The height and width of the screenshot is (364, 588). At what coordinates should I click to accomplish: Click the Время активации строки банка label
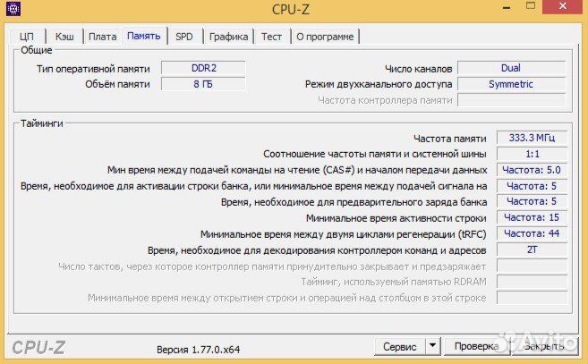[253, 186]
